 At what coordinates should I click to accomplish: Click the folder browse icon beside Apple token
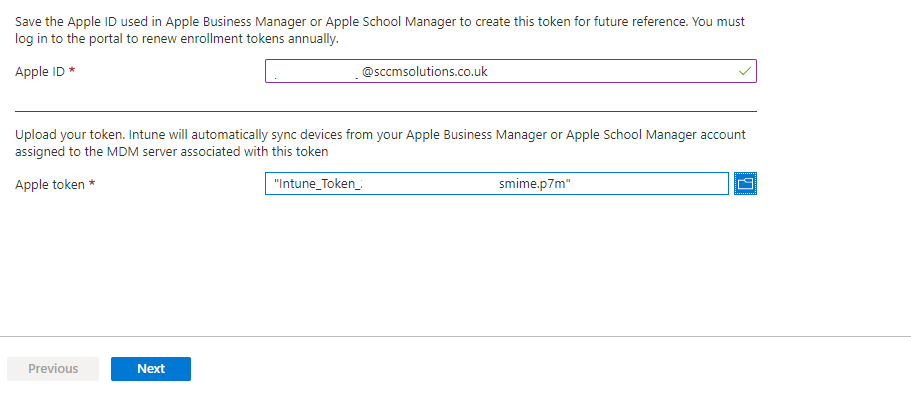[x=745, y=184]
